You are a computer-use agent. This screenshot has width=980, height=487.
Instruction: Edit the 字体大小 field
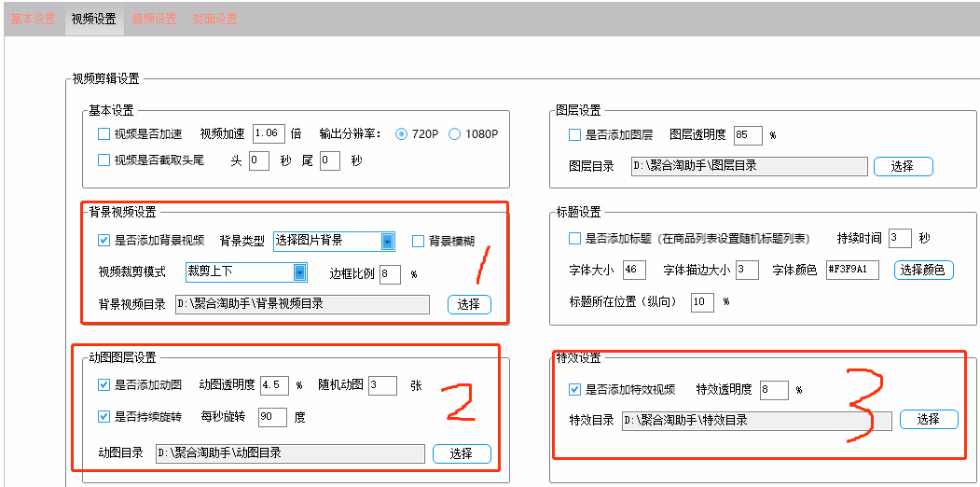click(634, 270)
